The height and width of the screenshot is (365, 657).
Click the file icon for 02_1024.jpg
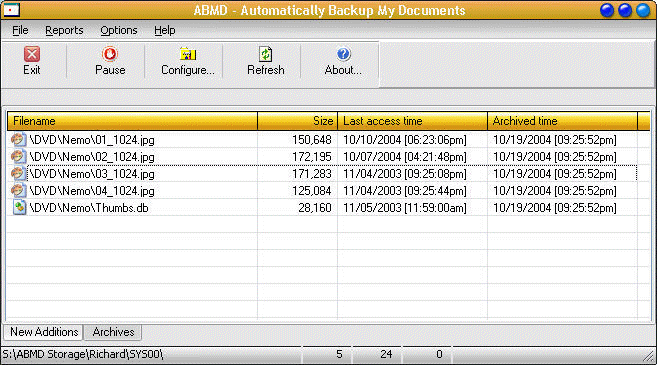point(18,157)
